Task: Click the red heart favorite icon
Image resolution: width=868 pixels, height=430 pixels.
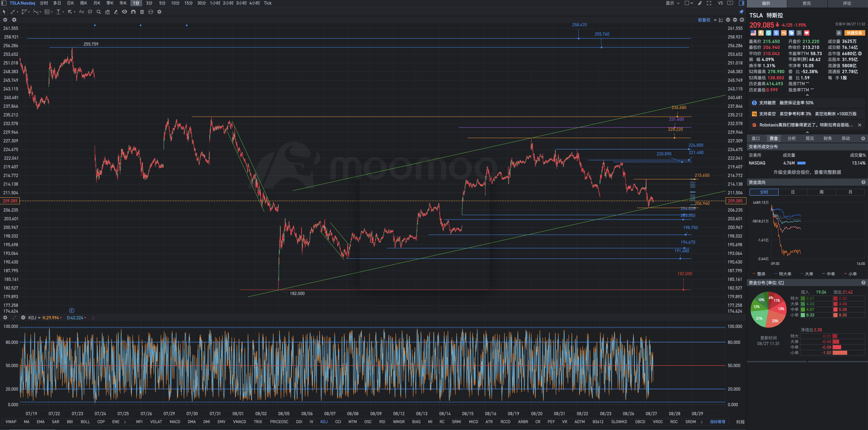Action: coord(807,33)
